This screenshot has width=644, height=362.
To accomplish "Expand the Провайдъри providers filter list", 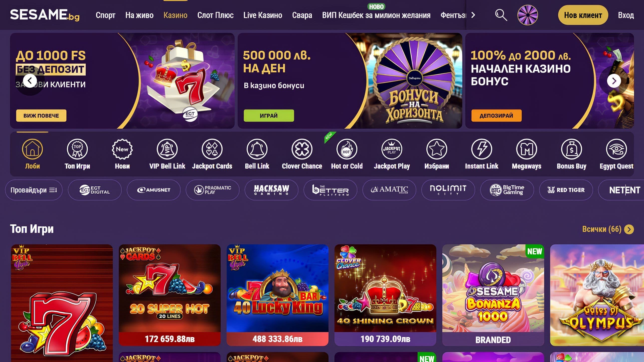I will (x=34, y=190).
